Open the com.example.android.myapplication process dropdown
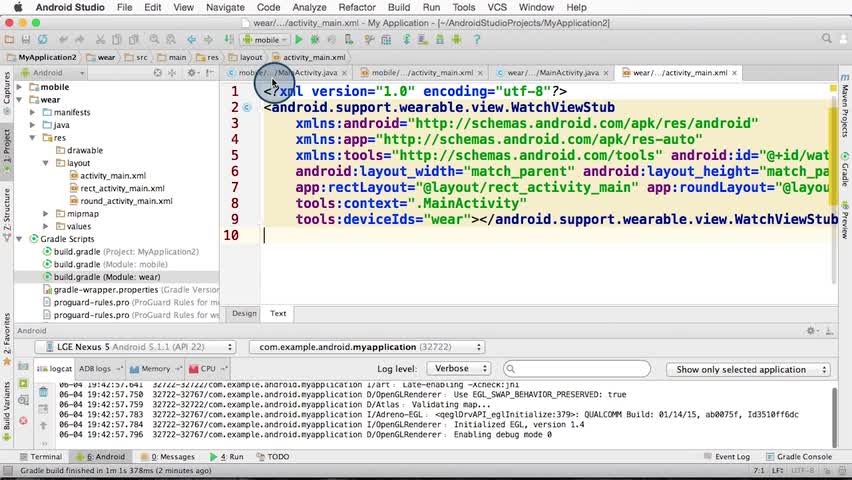The height and width of the screenshot is (480, 852). [x=367, y=347]
